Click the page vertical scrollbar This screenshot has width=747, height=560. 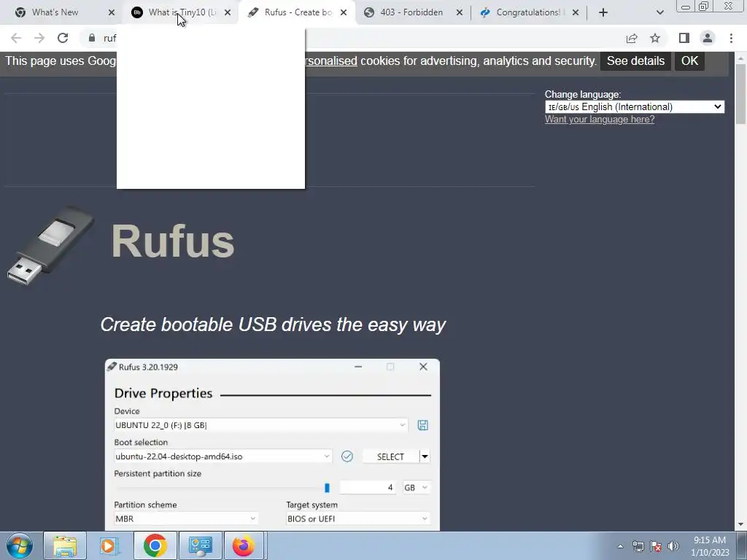click(x=740, y=94)
